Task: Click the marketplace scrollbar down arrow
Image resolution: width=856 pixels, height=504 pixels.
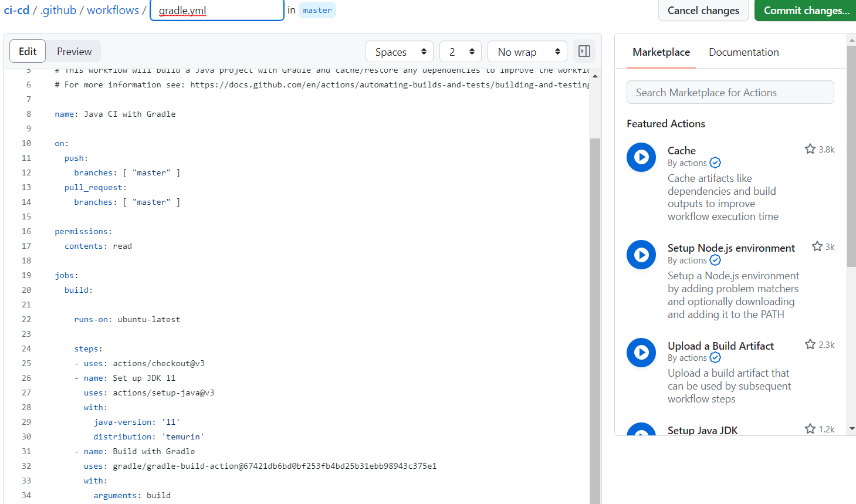Action: pyautogui.click(x=851, y=429)
